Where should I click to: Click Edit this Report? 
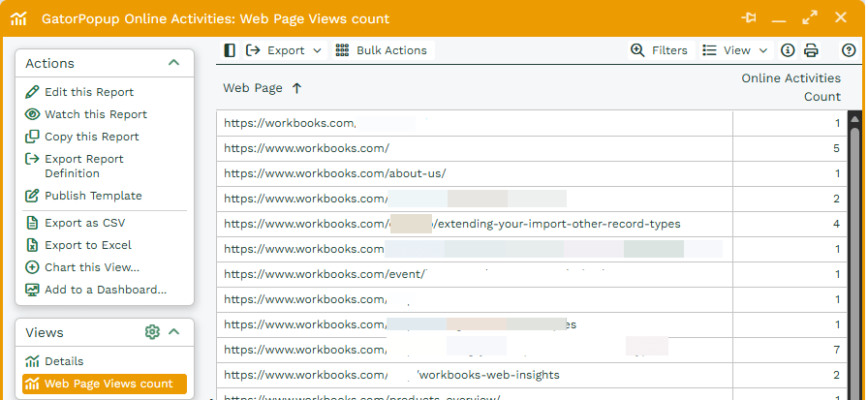point(88,92)
